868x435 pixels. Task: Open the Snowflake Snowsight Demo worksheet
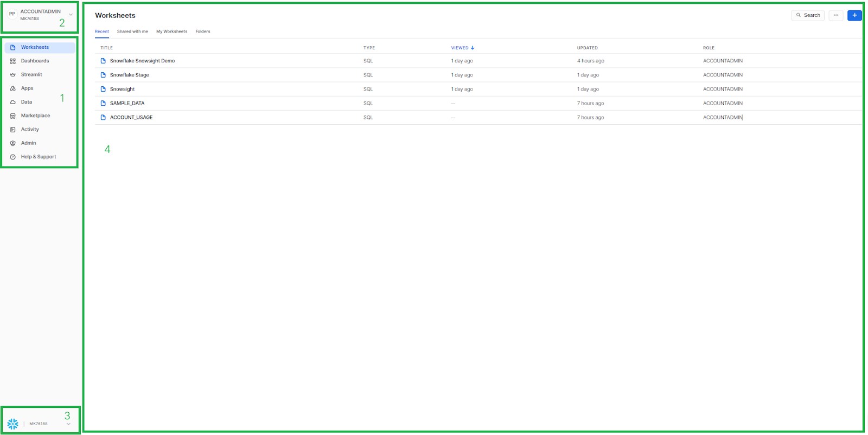tap(142, 61)
